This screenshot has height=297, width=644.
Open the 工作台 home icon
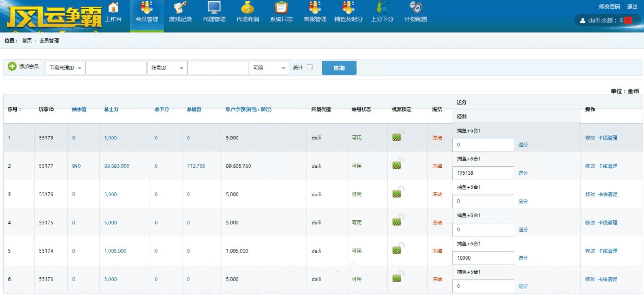coord(113,8)
